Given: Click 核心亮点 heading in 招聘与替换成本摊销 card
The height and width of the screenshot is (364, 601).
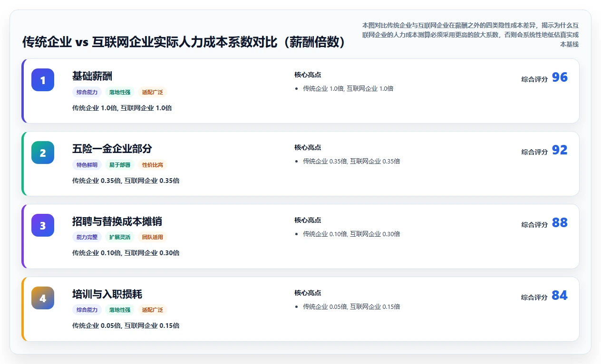Looking at the screenshot, I should click(308, 220).
